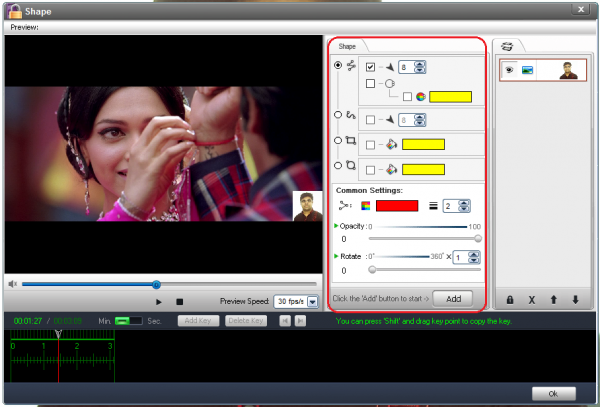600x407 pixels.
Task: Click the color wheel icon beside circle fill
Action: [421, 97]
